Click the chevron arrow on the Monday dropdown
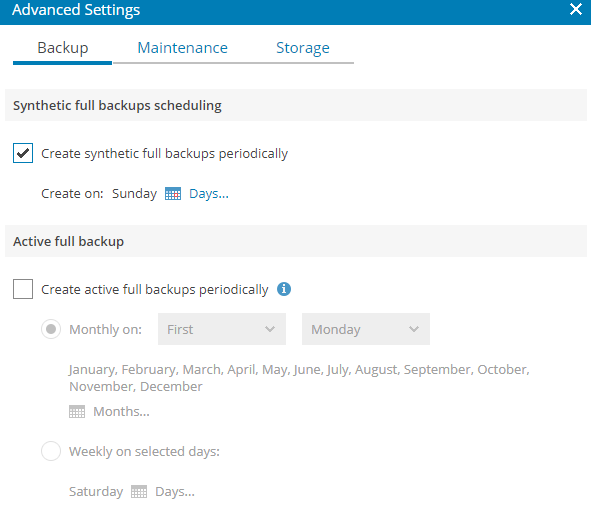The height and width of the screenshot is (518, 591). point(414,329)
